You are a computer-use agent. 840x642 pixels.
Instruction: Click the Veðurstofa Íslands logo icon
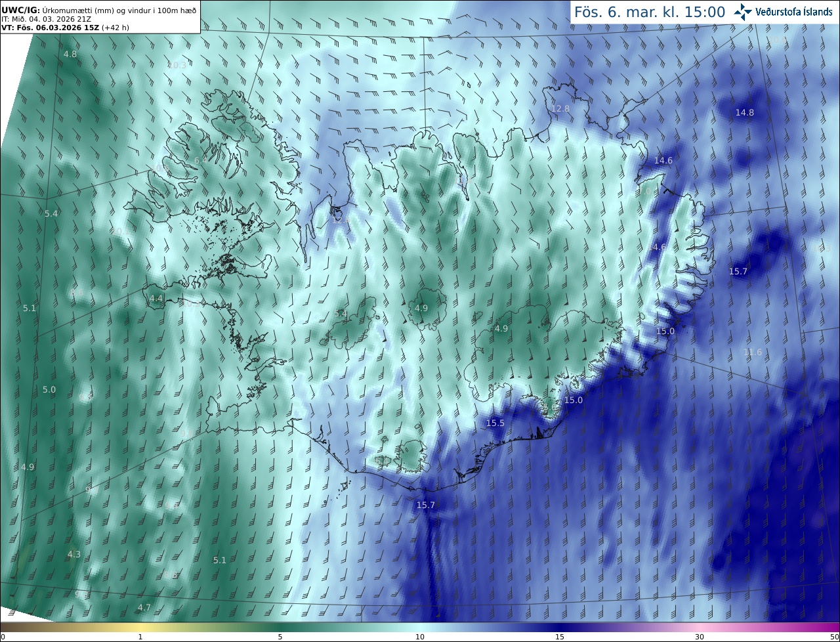[743, 12]
